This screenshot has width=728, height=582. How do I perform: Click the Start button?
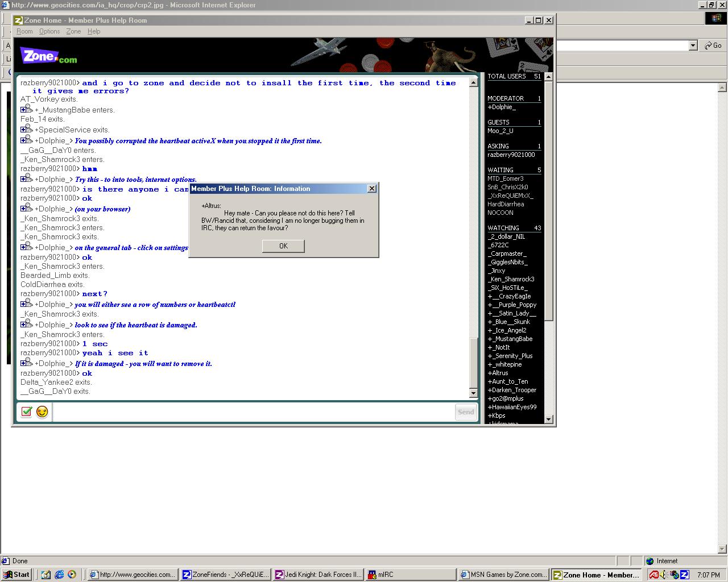pyautogui.click(x=16, y=575)
